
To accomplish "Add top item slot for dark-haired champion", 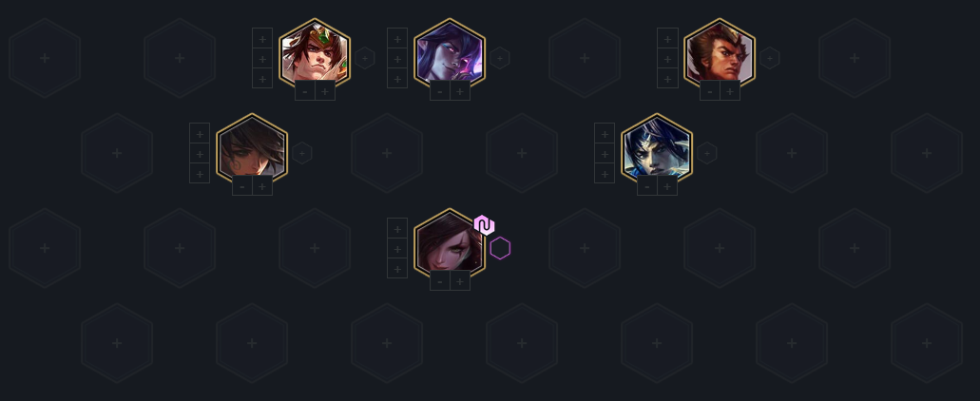I will [x=200, y=133].
